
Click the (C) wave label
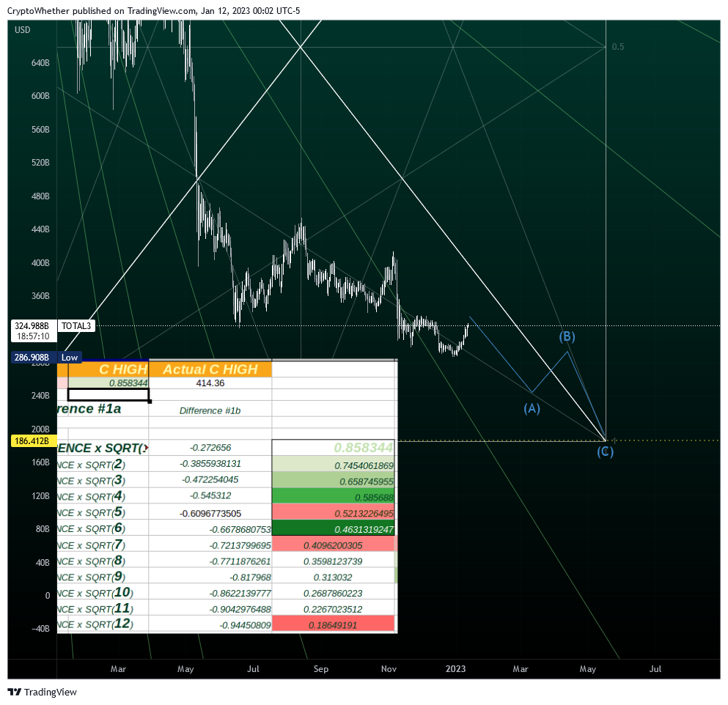[605, 451]
